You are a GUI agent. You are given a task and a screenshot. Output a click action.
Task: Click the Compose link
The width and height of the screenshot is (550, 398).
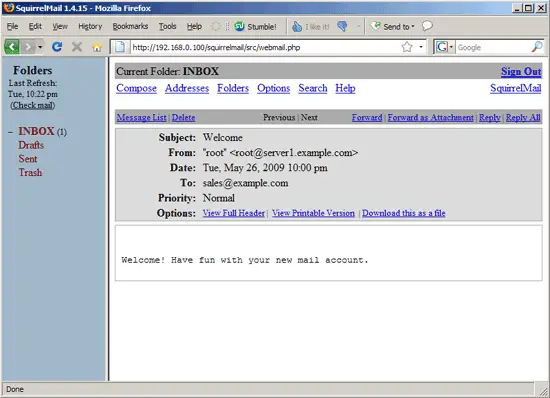click(136, 88)
